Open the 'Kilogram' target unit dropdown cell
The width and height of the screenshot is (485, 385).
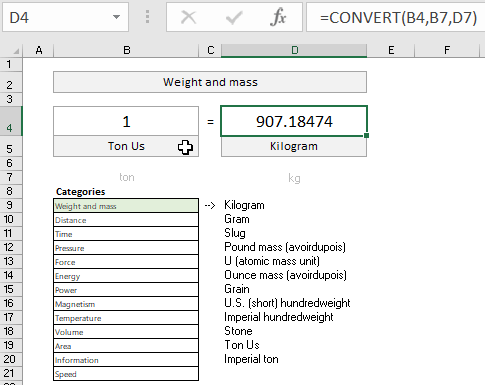(294, 146)
